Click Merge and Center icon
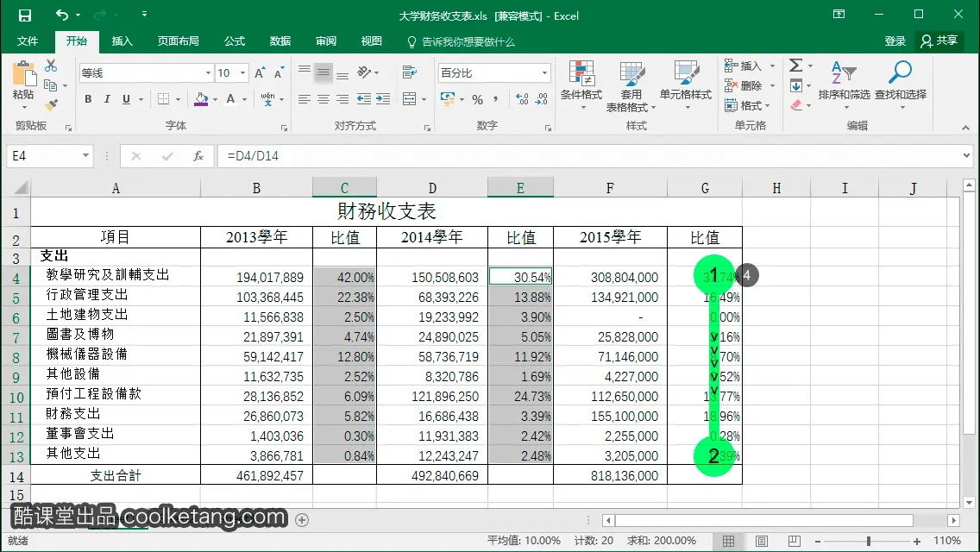The image size is (980, 552). click(410, 99)
